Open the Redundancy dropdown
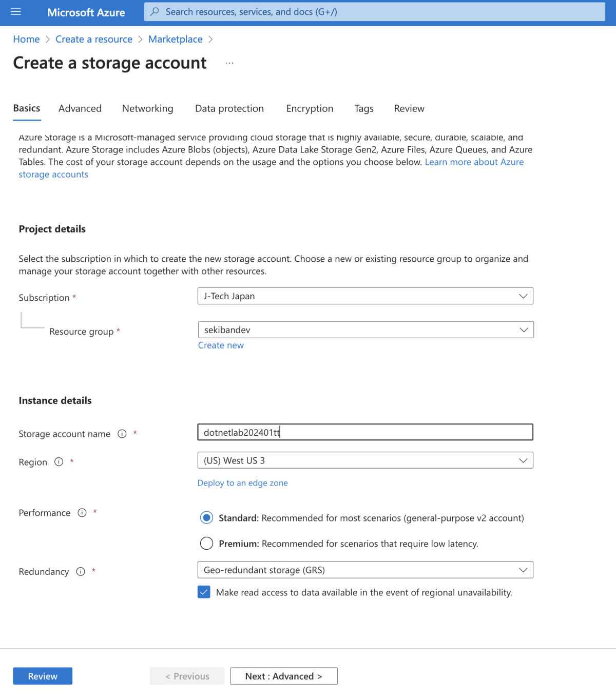The width and height of the screenshot is (616, 696). [365, 570]
